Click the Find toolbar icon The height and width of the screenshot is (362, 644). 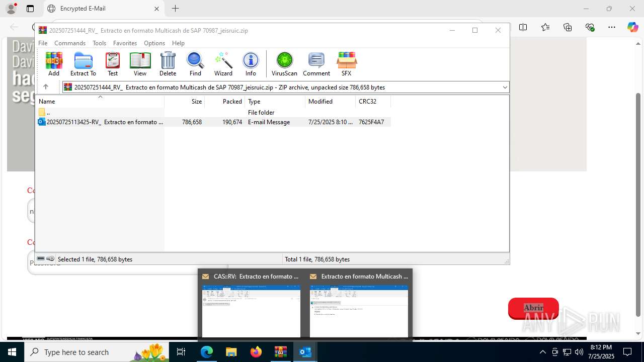pyautogui.click(x=195, y=64)
